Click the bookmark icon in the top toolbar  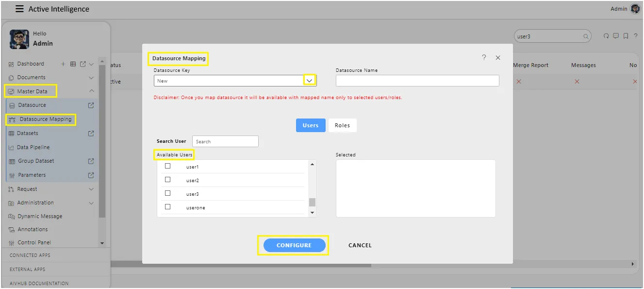pos(626,36)
